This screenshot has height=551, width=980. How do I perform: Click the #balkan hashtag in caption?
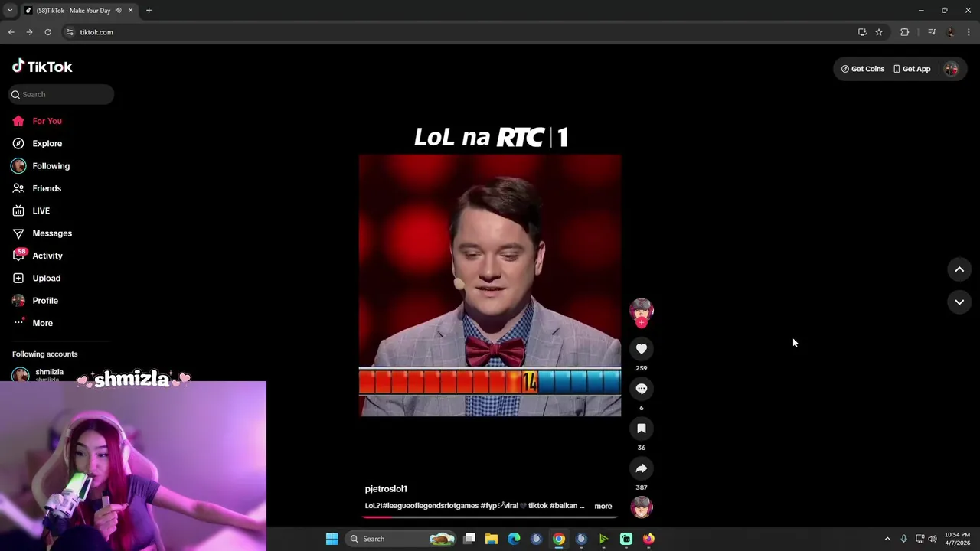point(563,506)
